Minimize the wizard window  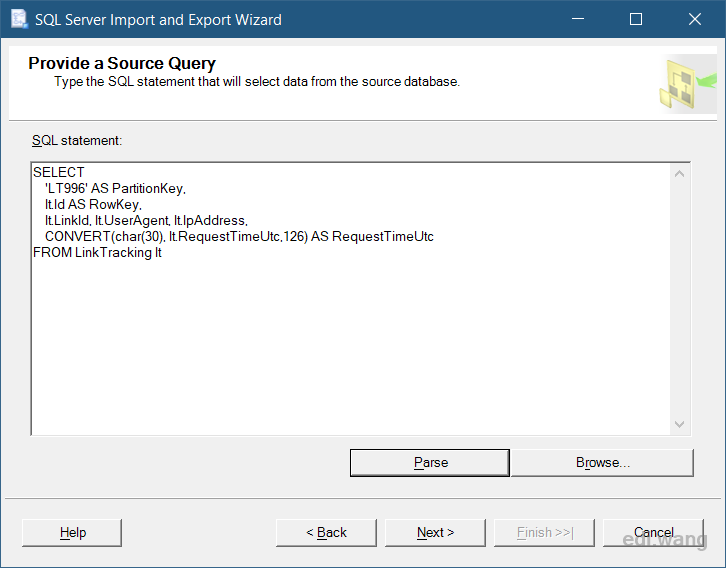point(577,19)
